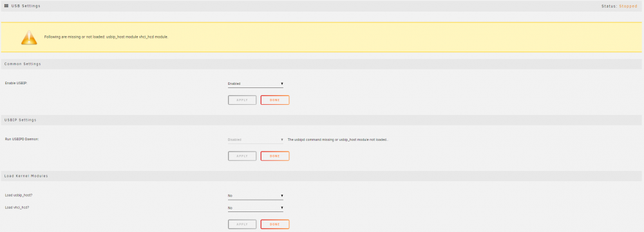Click Done under Common Settings
This screenshot has width=644, height=232.
click(275, 100)
